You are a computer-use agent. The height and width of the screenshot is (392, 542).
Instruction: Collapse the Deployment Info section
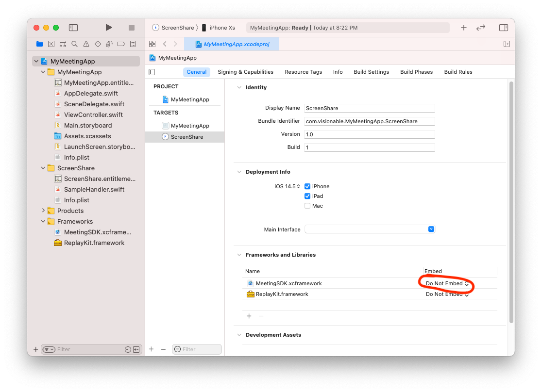[x=239, y=172]
